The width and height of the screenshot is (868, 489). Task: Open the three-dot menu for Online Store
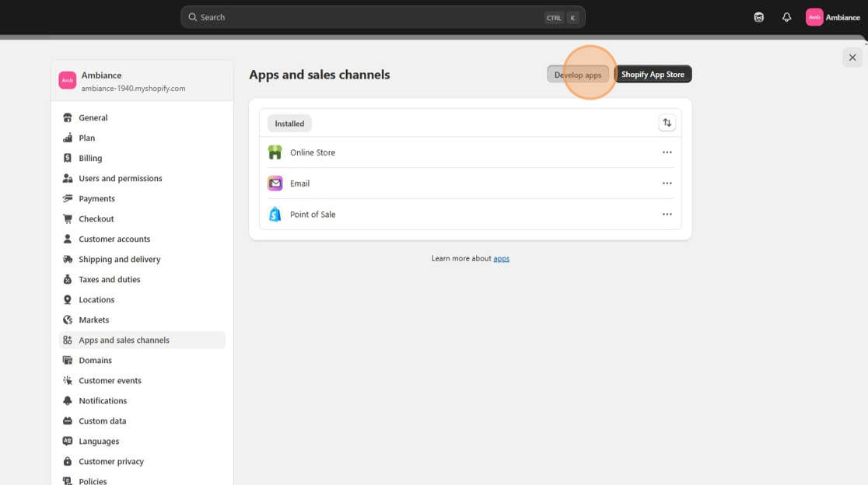click(x=667, y=152)
